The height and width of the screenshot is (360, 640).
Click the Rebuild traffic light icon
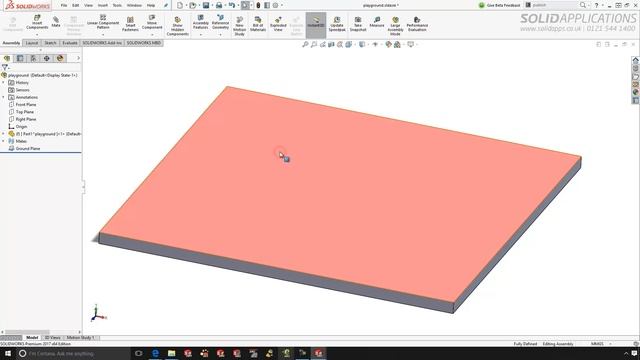click(258, 5)
